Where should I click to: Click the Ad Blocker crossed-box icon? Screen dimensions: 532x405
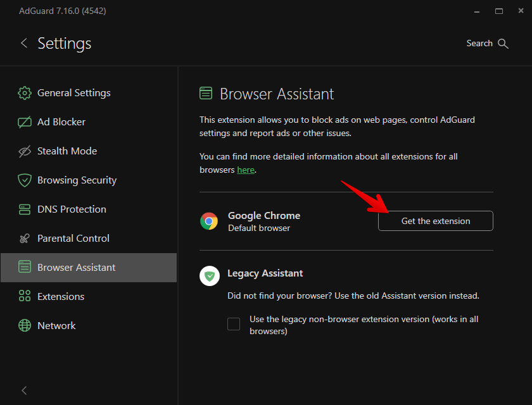[x=25, y=122]
